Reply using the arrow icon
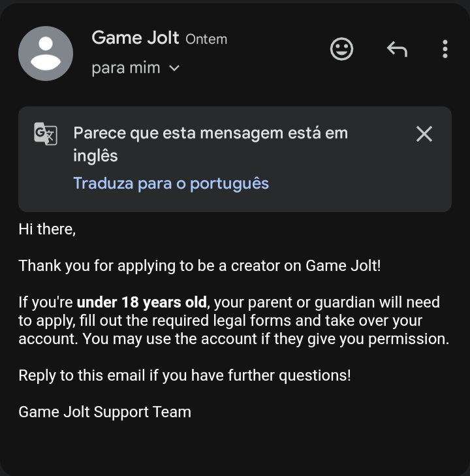The image size is (470, 476). pos(397,49)
